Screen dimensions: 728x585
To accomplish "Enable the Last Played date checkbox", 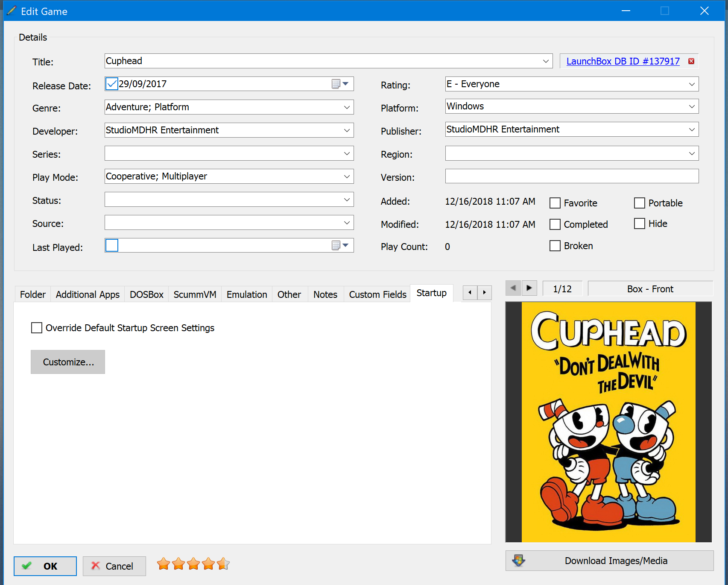I will point(112,245).
